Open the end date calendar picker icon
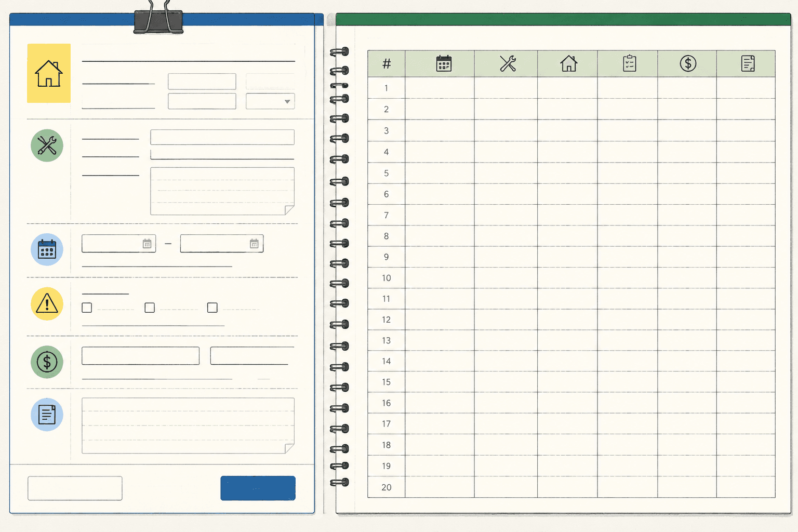 pos(254,244)
